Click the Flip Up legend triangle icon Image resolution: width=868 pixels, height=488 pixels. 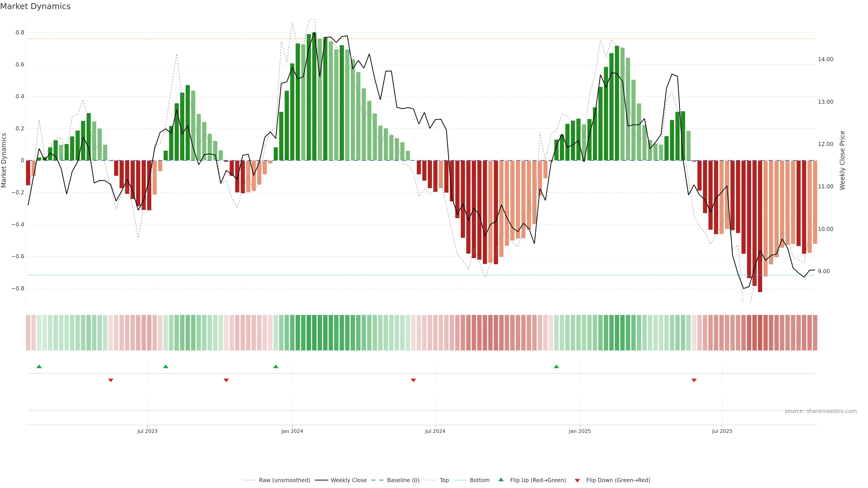pos(501,480)
